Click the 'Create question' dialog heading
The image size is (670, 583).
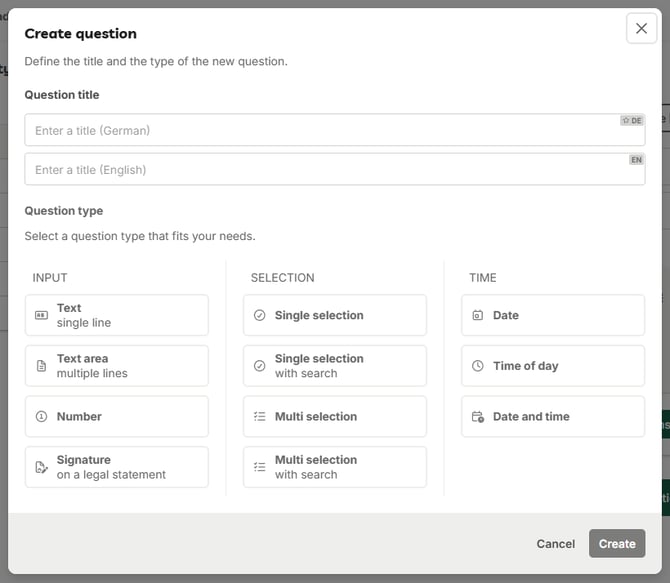tap(81, 34)
